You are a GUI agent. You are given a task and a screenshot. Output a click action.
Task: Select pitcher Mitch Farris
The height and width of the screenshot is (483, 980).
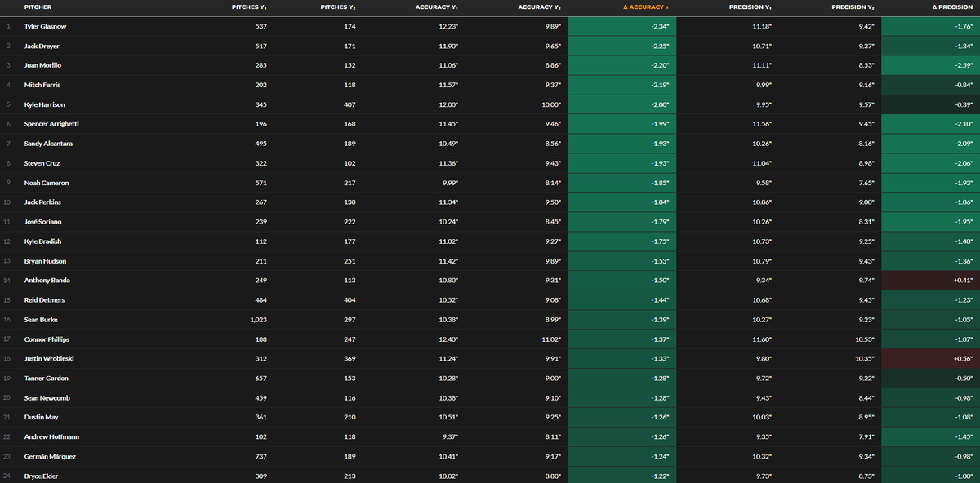42,85
